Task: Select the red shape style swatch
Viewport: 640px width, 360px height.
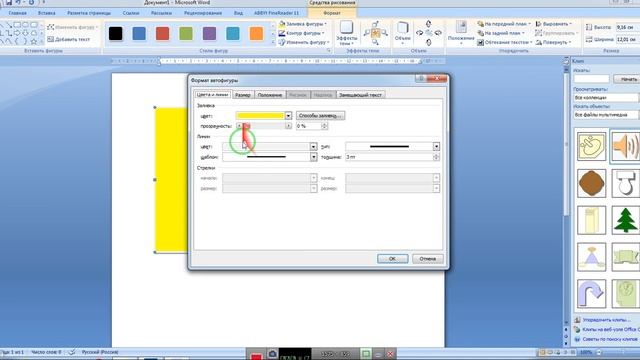Action: point(162,33)
